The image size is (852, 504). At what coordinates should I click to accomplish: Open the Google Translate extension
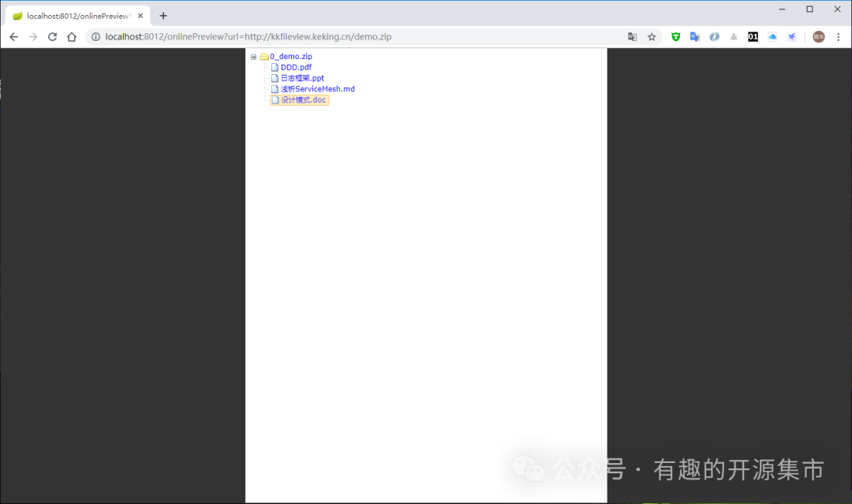(x=695, y=37)
